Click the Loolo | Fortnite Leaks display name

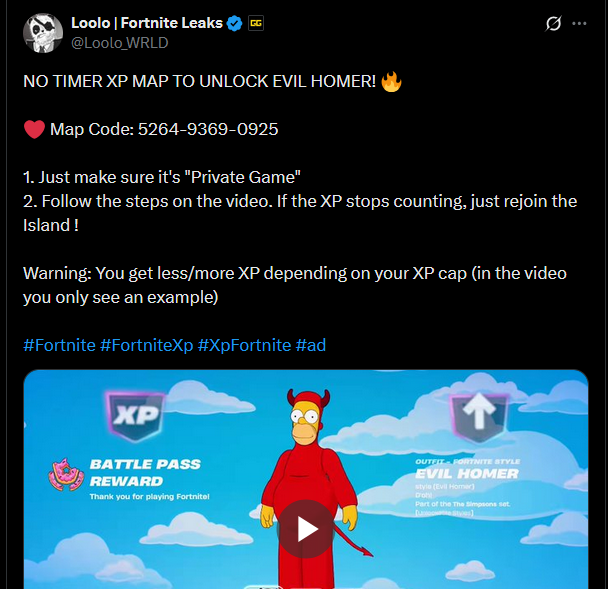tap(147, 23)
